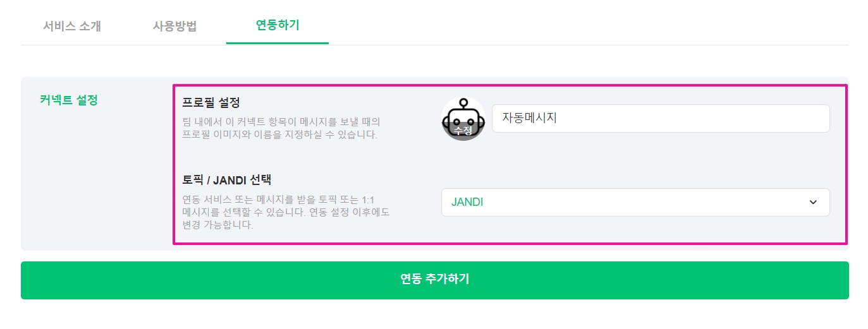This screenshot has width=868, height=329.
Task: Select the green JANDI value text
Action: point(467,202)
